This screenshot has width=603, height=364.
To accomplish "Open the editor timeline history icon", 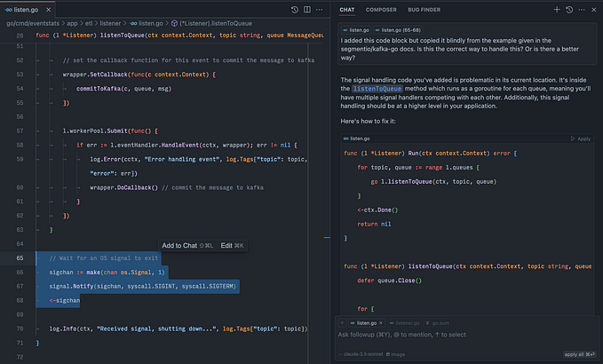I will point(295,10).
